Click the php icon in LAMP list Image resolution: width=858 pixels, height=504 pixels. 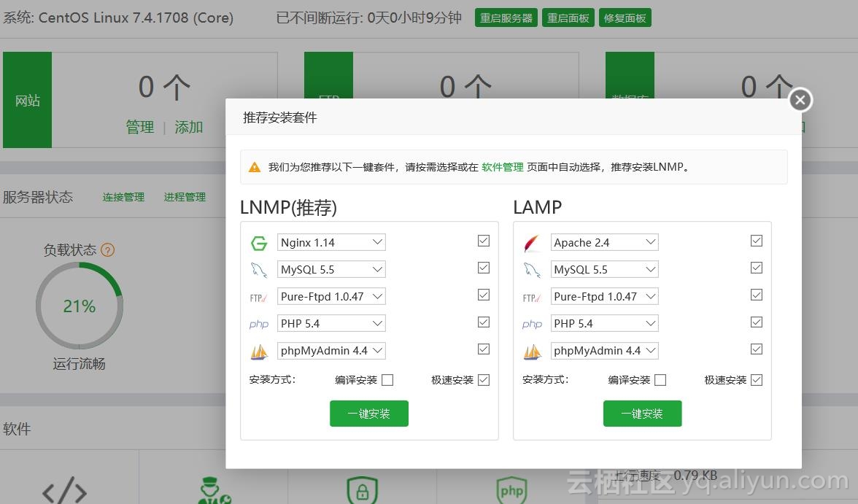(532, 324)
